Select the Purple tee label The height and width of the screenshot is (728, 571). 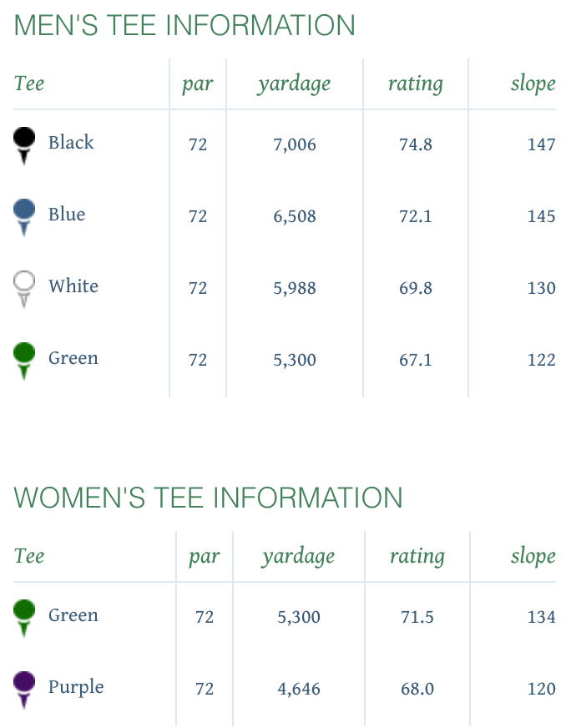click(76, 687)
